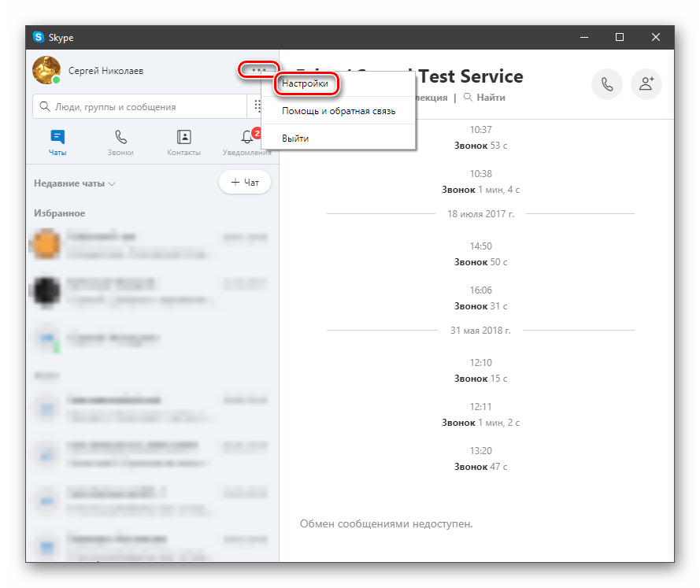Select Настройки from the menu
The image size is (700, 588).
(x=305, y=83)
